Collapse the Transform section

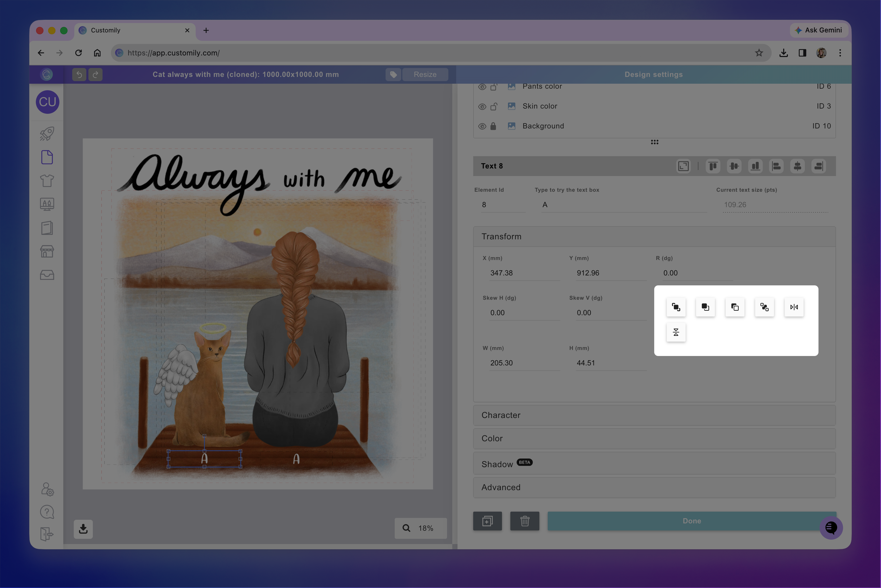[x=654, y=237]
